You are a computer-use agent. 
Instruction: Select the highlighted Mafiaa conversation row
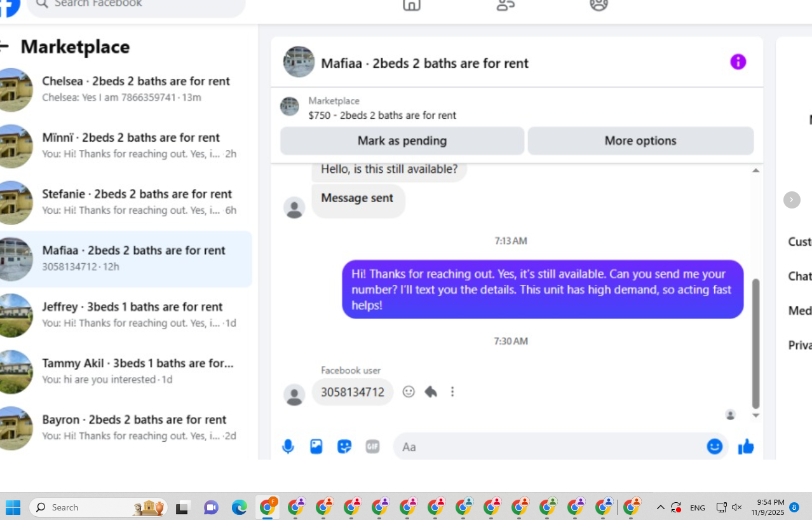click(126, 259)
